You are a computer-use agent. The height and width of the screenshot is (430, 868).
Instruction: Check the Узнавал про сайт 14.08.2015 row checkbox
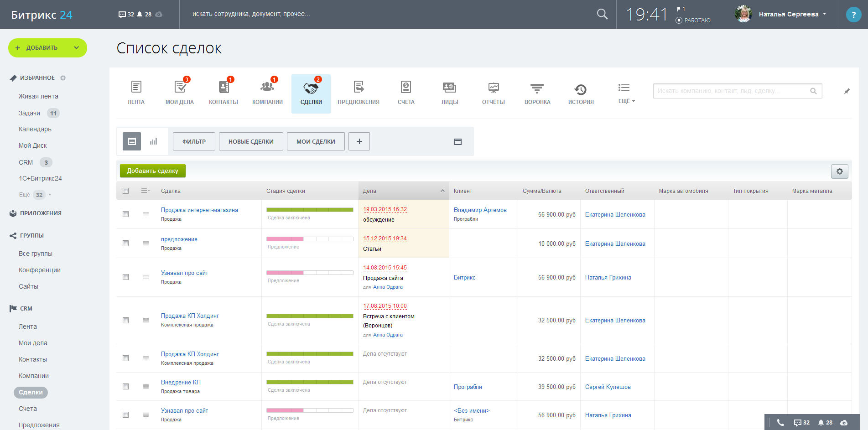coord(126,277)
